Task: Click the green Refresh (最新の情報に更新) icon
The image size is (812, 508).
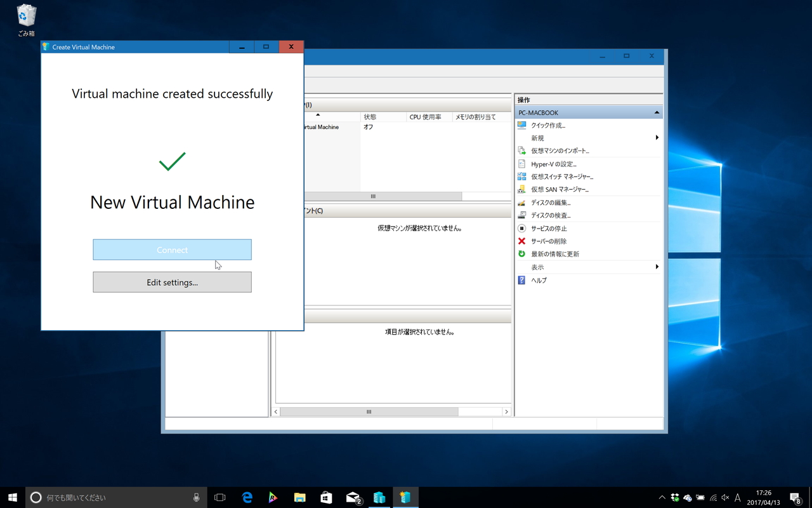Action: point(522,254)
